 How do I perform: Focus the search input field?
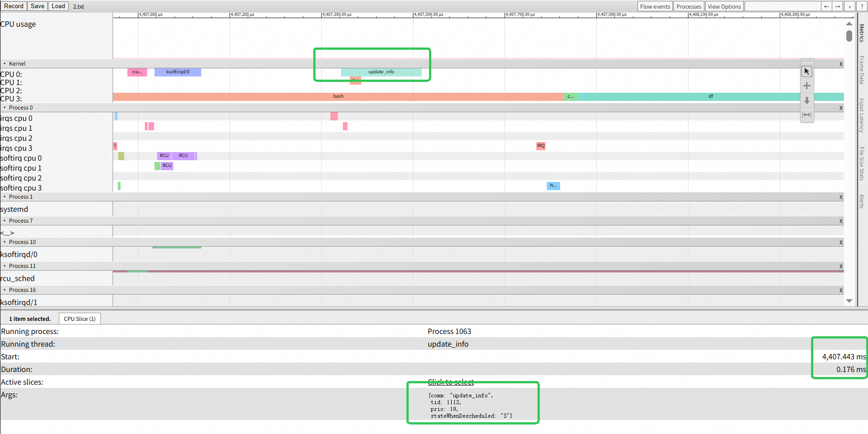(x=783, y=6)
